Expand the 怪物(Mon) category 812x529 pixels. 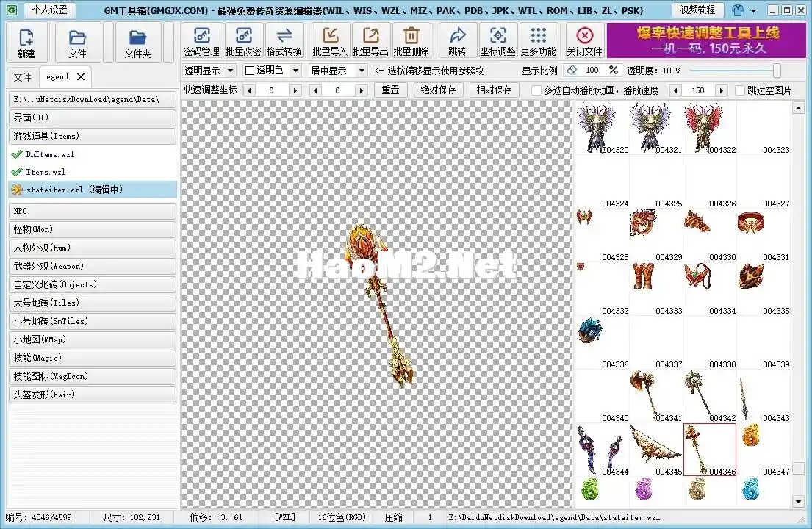point(93,229)
